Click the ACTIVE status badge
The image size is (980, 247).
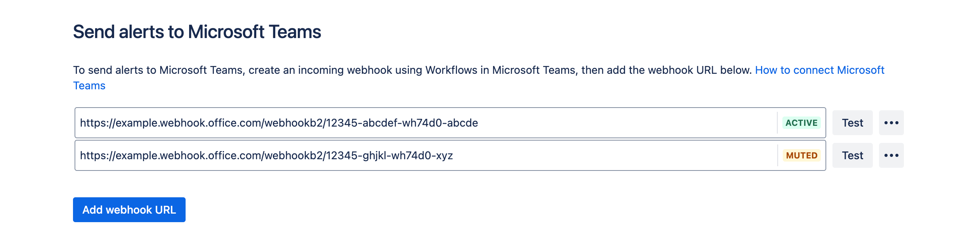801,122
